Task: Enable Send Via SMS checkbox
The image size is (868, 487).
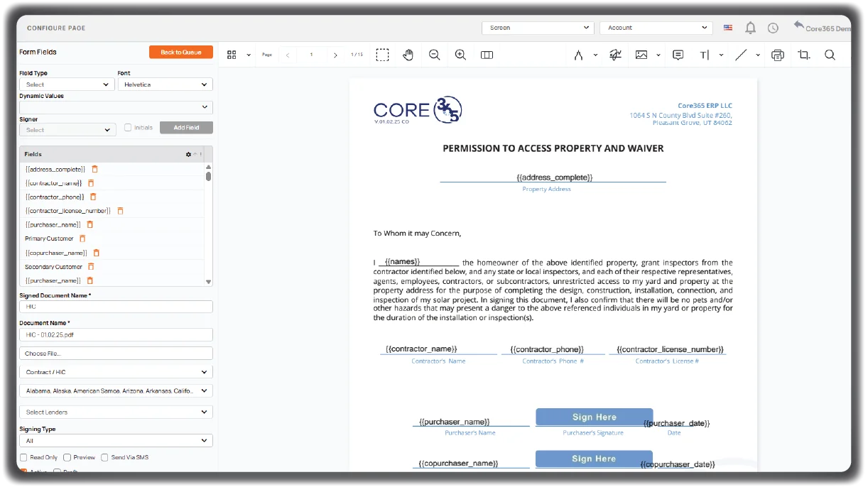Action: click(104, 457)
